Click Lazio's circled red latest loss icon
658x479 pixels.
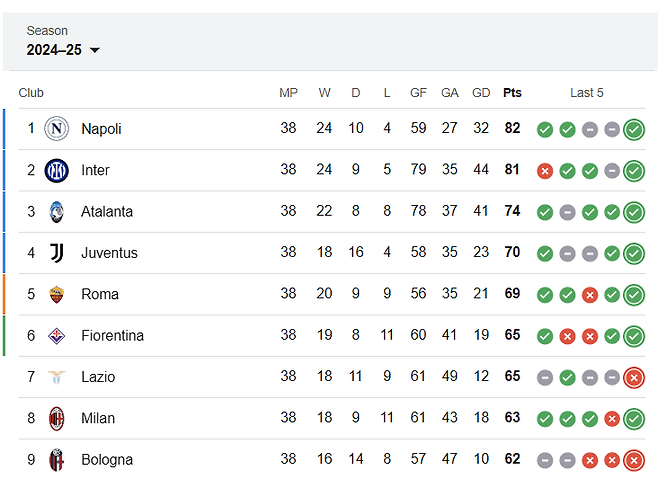[x=633, y=378]
